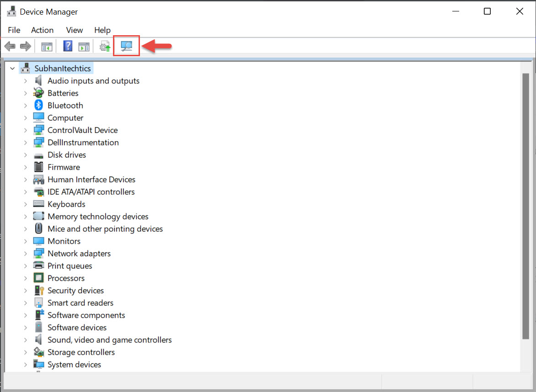Select the Update device drivers icon
The width and height of the screenshot is (536, 392).
tap(104, 46)
